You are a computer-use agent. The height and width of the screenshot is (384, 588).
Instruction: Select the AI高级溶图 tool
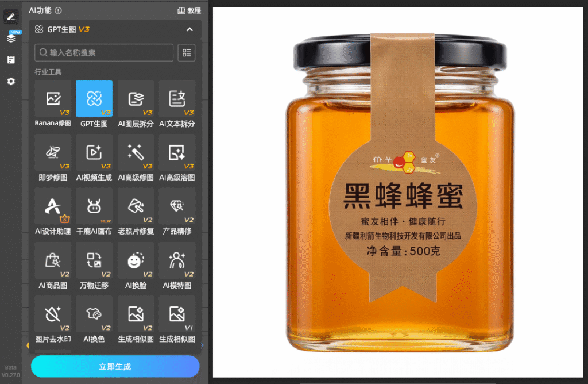click(177, 152)
